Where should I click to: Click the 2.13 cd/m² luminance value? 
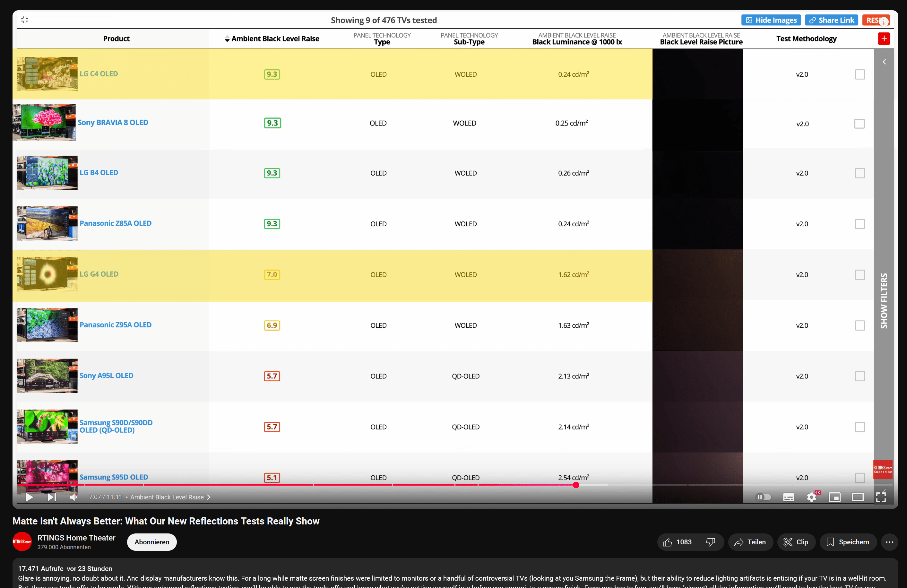click(x=573, y=376)
